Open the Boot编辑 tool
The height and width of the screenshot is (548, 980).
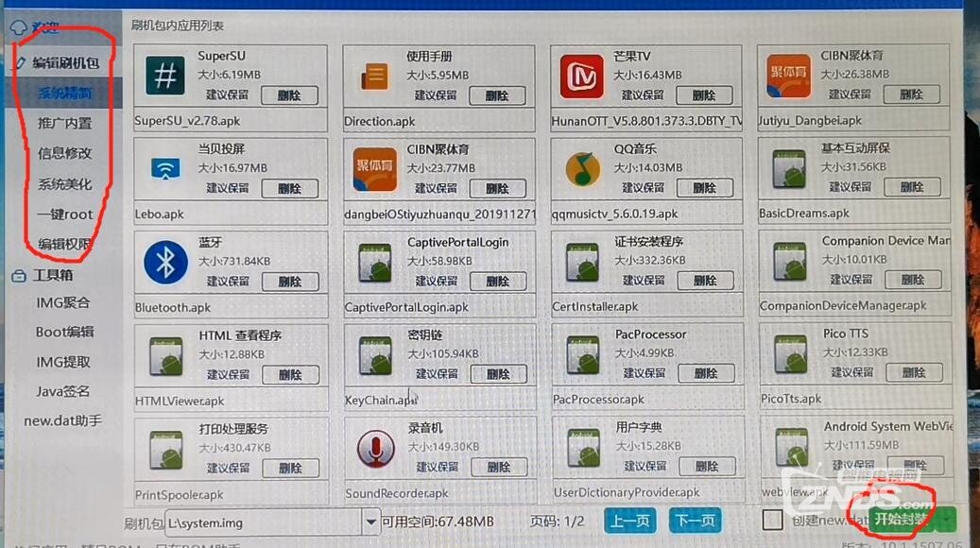pyautogui.click(x=64, y=333)
